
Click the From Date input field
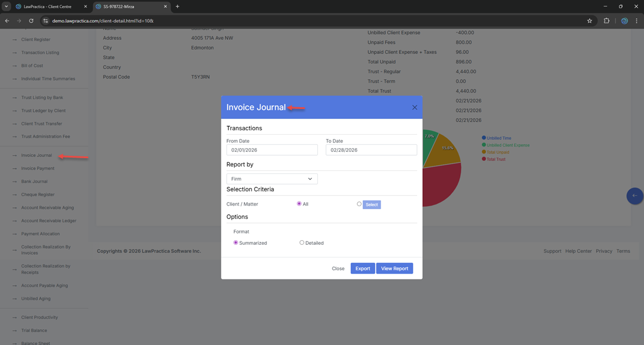(272, 150)
